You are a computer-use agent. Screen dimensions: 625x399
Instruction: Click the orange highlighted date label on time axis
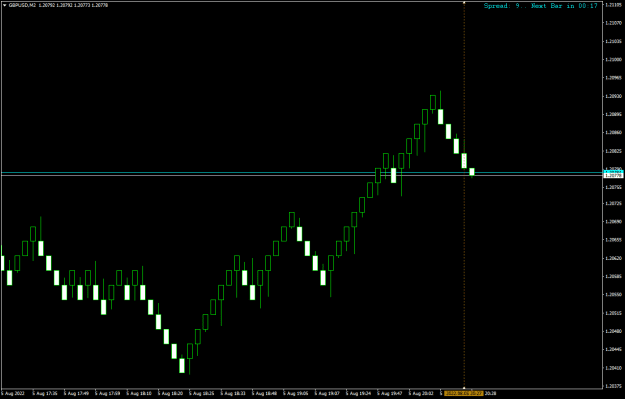[464, 393]
